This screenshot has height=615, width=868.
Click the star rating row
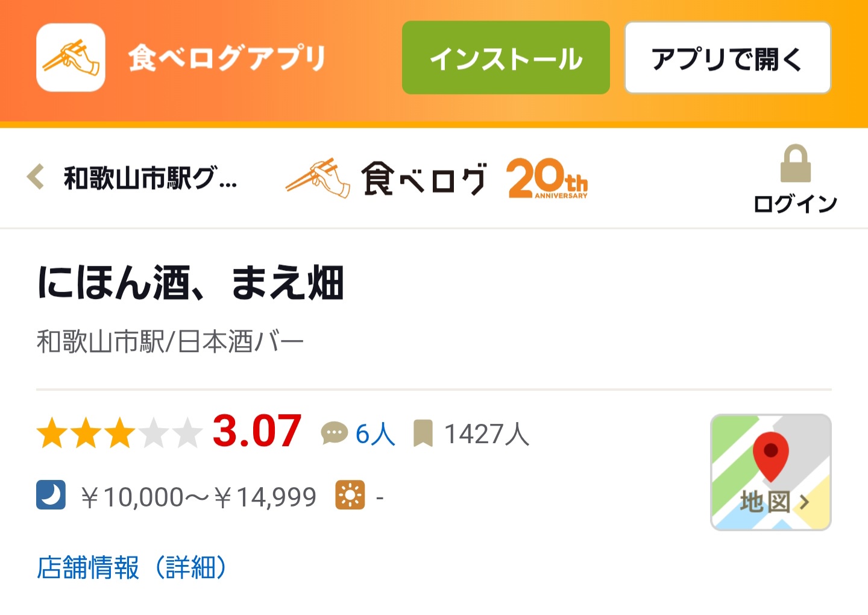(119, 434)
